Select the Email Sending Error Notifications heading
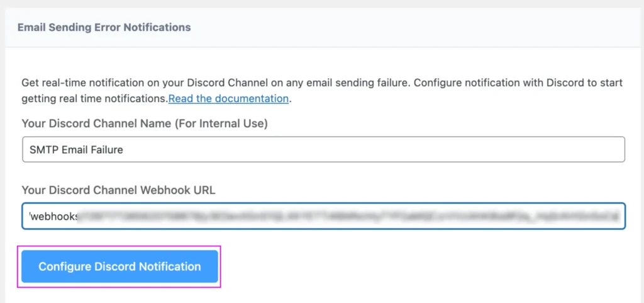 [104, 28]
